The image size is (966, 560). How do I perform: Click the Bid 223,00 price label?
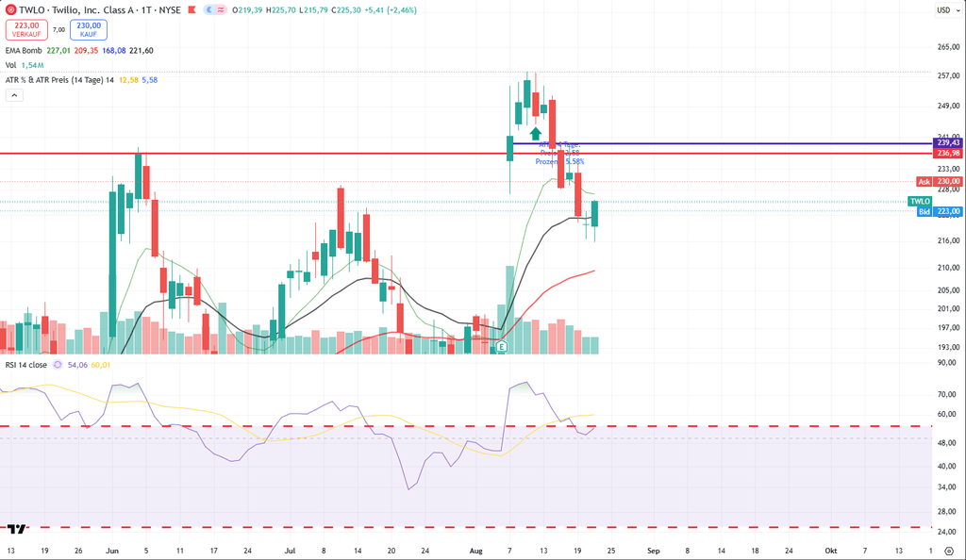(x=940, y=211)
